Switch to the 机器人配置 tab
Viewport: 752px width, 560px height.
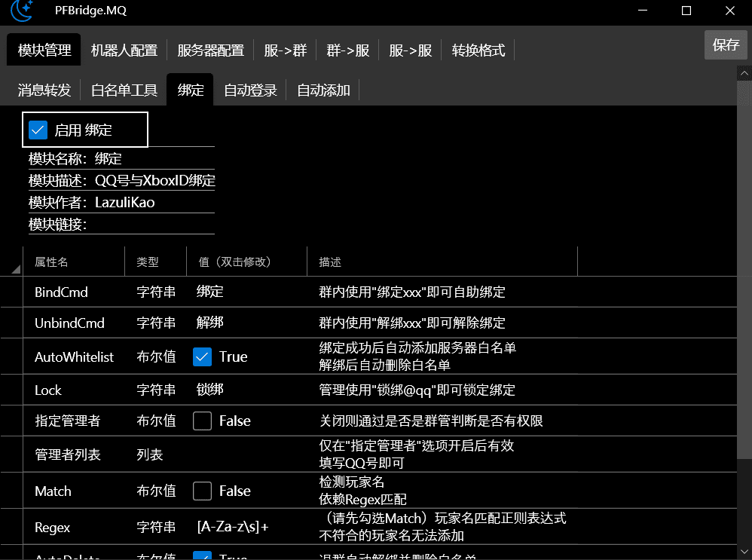tap(124, 50)
